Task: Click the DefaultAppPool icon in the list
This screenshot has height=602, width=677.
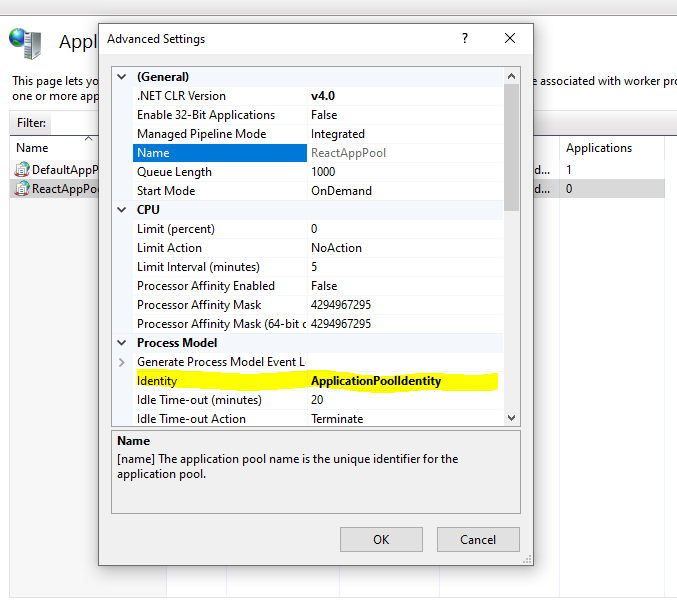Action: tap(22, 170)
